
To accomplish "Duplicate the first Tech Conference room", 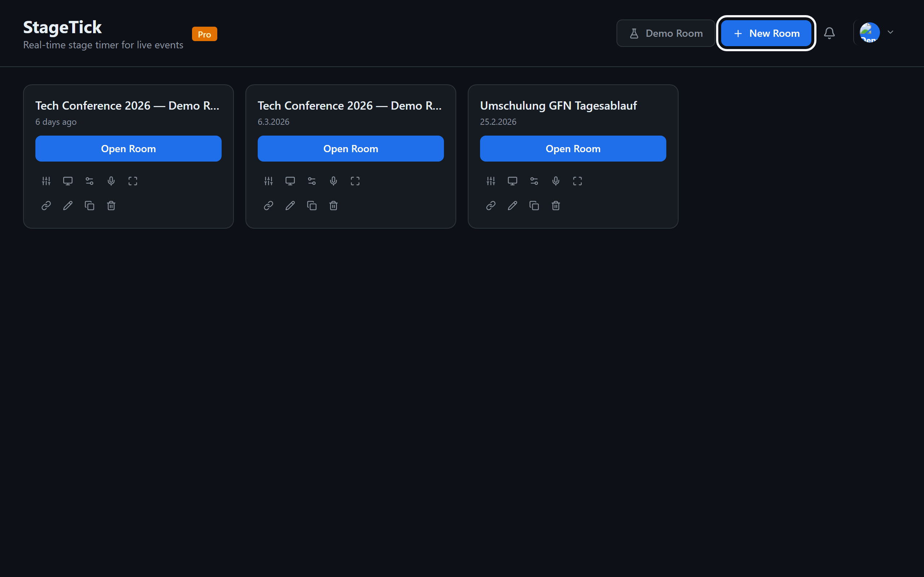I will 90,205.
